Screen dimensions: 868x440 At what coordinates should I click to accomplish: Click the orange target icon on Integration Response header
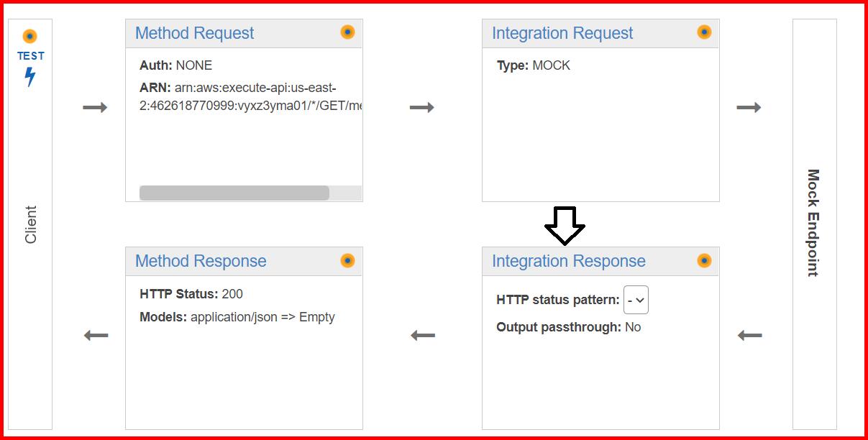[705, 260]
